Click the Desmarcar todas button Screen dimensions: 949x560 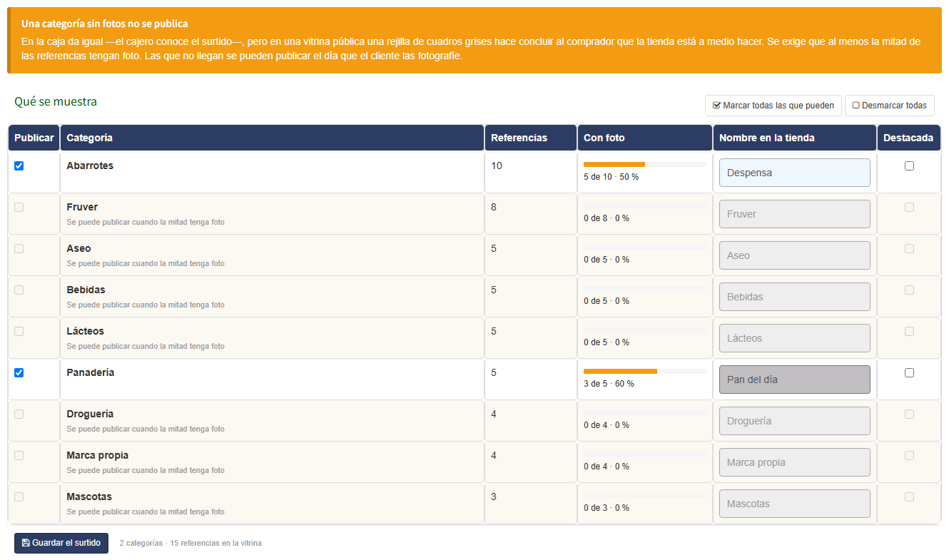[x=890, y=106]
